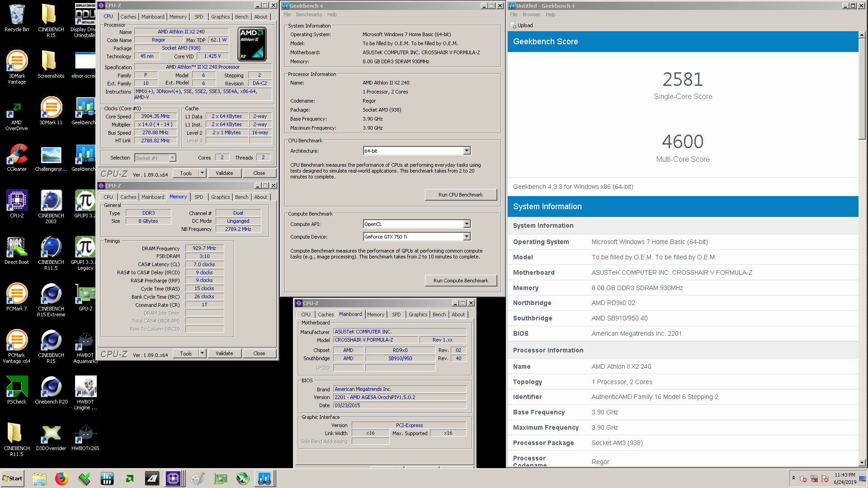Open Firefox from the taskbar
The image size is (868, 488).
pyautogui.click(x=62, y=479)
